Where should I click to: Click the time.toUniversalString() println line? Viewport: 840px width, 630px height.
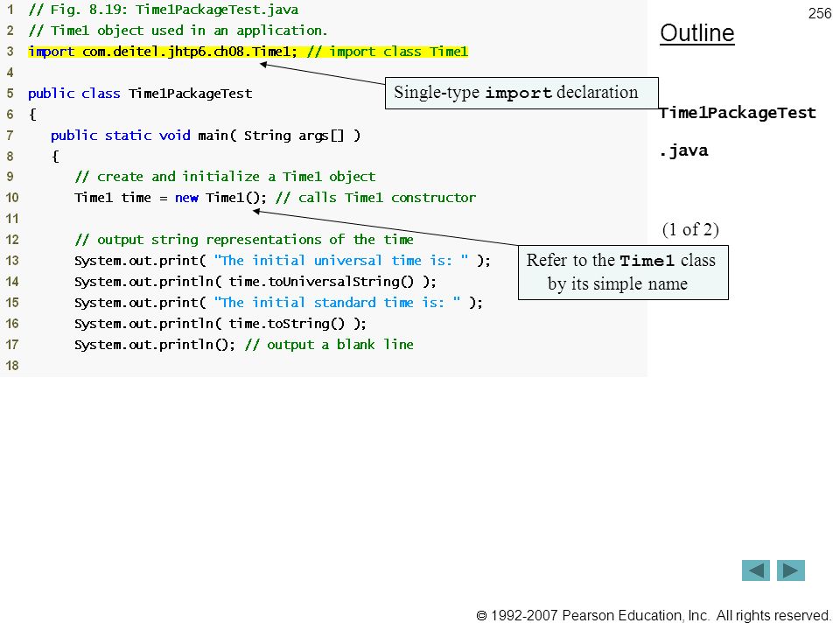click(255, 282)
